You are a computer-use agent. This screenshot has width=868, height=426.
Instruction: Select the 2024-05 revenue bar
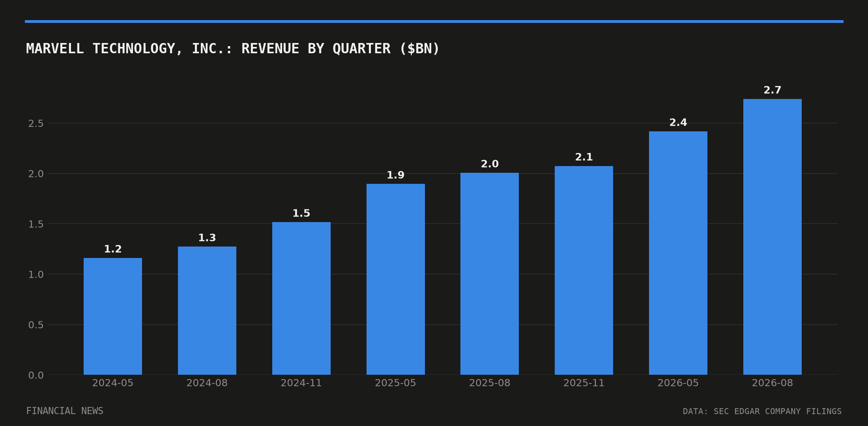(113, 316)
